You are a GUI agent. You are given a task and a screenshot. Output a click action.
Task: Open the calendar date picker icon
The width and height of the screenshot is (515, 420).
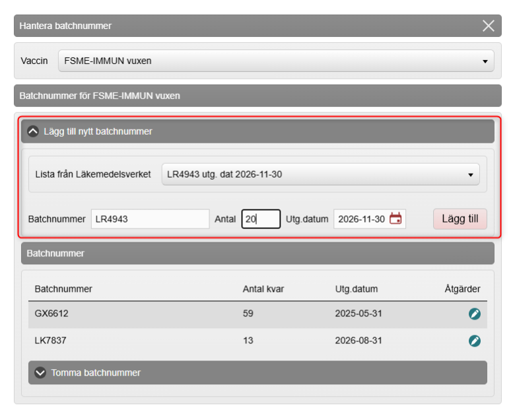pyautogui.click(x=395, y=219)
